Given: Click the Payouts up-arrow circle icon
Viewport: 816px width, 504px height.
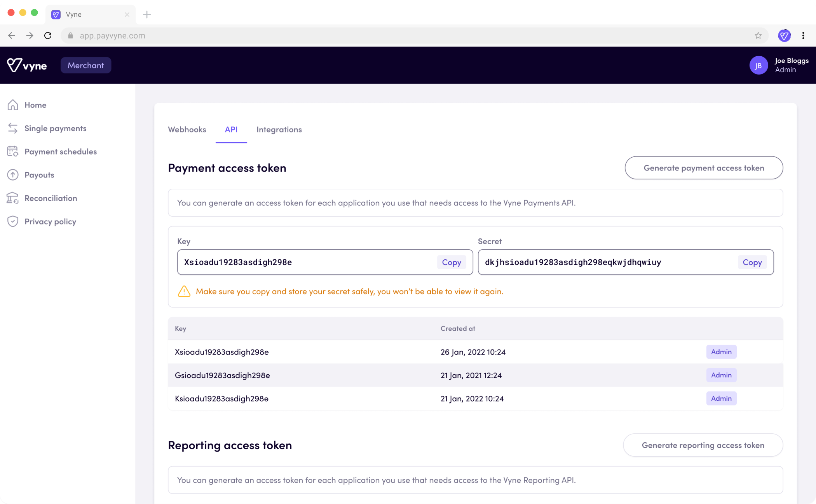Looking at the screenshot, I should pos(13,175).
